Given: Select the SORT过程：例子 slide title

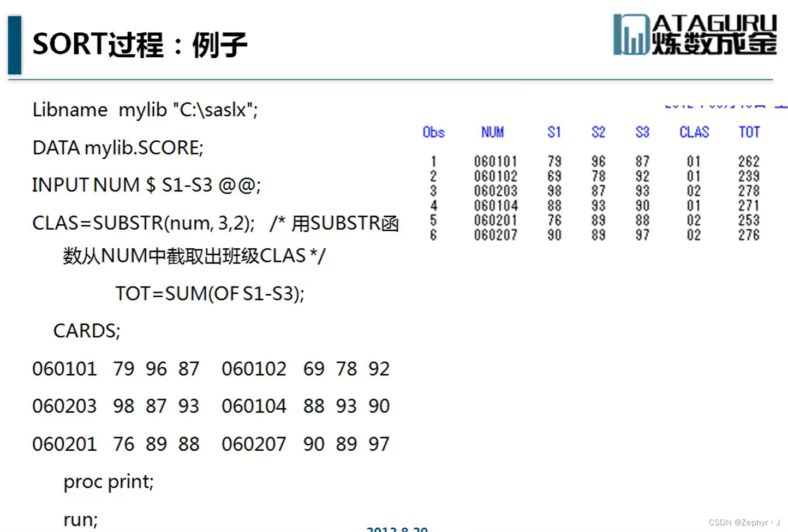Looking at the screenshot, I should pyautogui.click(x=139, y=45).
